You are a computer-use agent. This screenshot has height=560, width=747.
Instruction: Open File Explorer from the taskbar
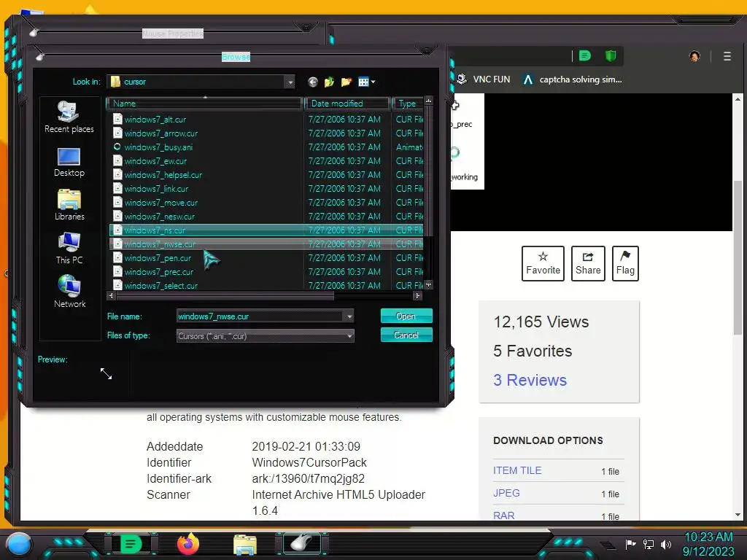tap(245, 545)
